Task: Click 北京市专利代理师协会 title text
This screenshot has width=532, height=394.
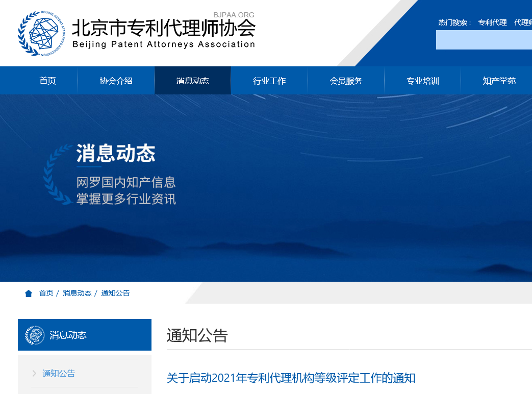Action: coord(164,28)
